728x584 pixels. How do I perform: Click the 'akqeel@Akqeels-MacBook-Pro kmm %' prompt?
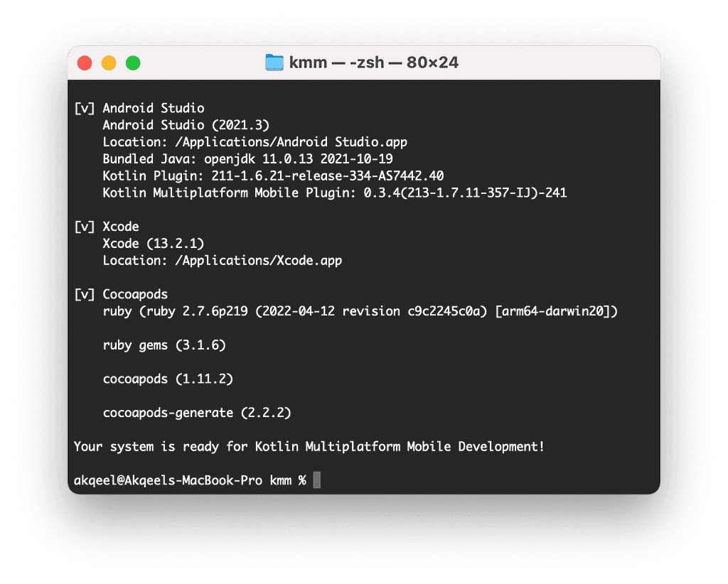click(x=190, y=480)
